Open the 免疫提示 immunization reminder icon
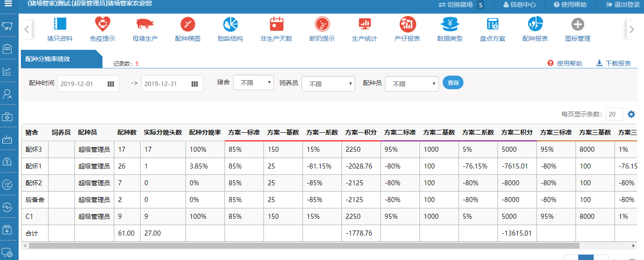Screen dimensions: 644x260 coord(102,24)
